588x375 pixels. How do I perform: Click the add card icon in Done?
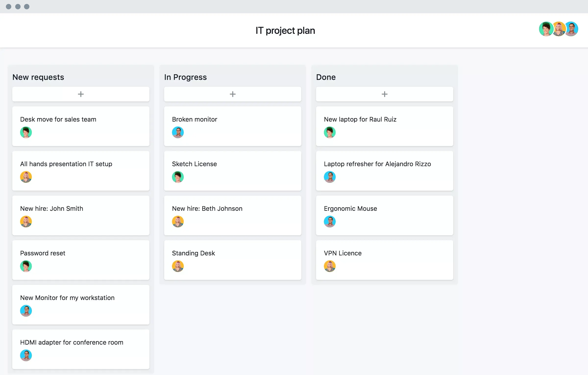tap(384, 93)
